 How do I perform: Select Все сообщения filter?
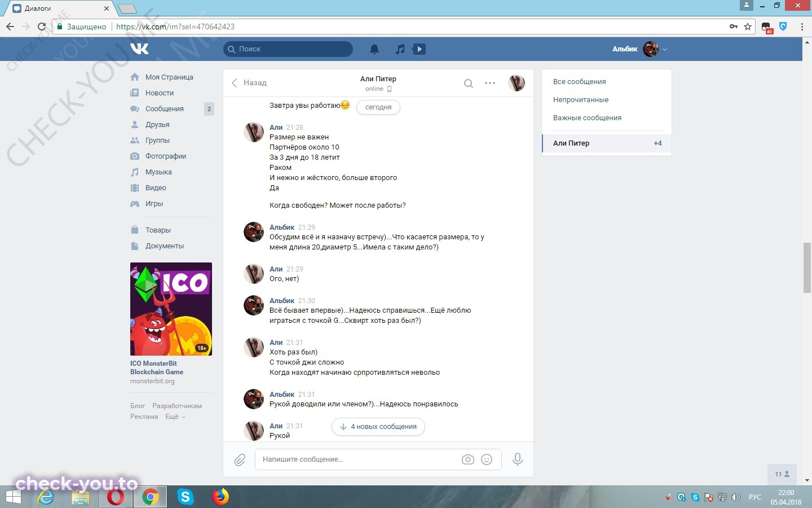pos(580,82)
